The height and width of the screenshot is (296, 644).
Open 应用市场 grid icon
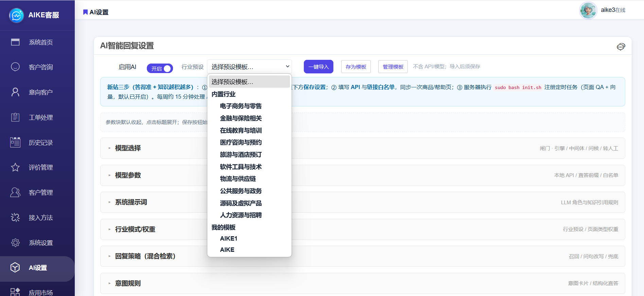pos(15,292)
